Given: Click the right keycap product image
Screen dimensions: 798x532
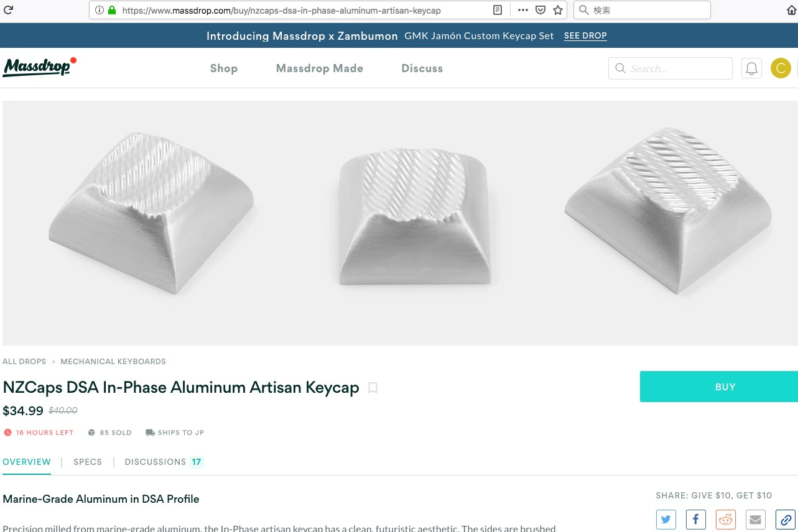Looking at the screenshot, I should click(669, 210).
